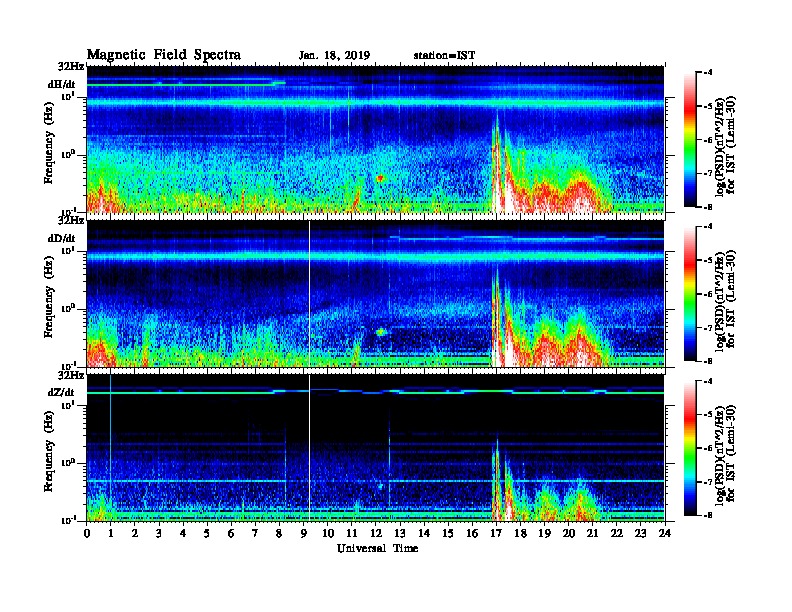Click hour tick label "1" on the time axis

(111, 534)
